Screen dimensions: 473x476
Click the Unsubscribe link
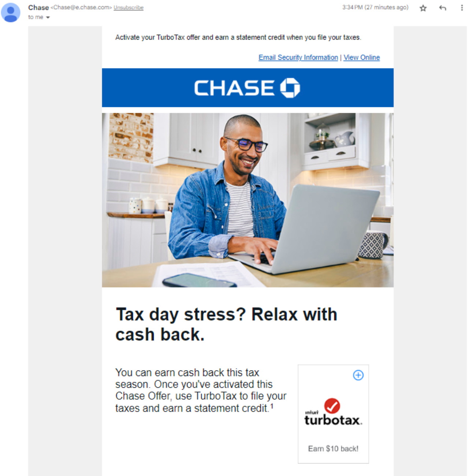tap(129, 8)
